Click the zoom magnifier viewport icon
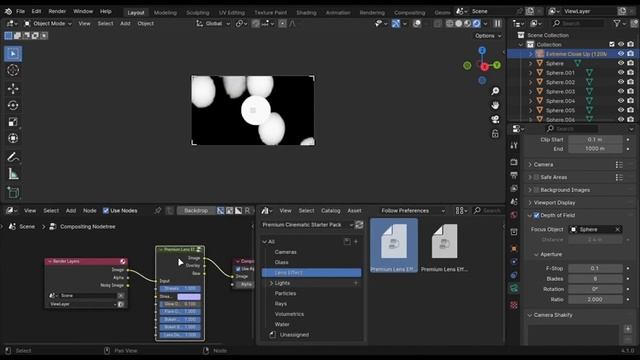This screenshot has width=640, height=360. (495, 91)
